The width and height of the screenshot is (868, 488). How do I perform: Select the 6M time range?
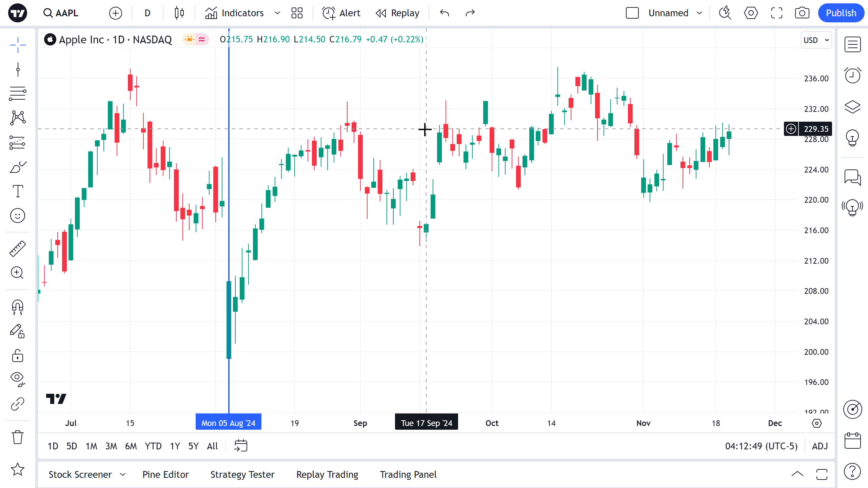(x=131, y=446)
